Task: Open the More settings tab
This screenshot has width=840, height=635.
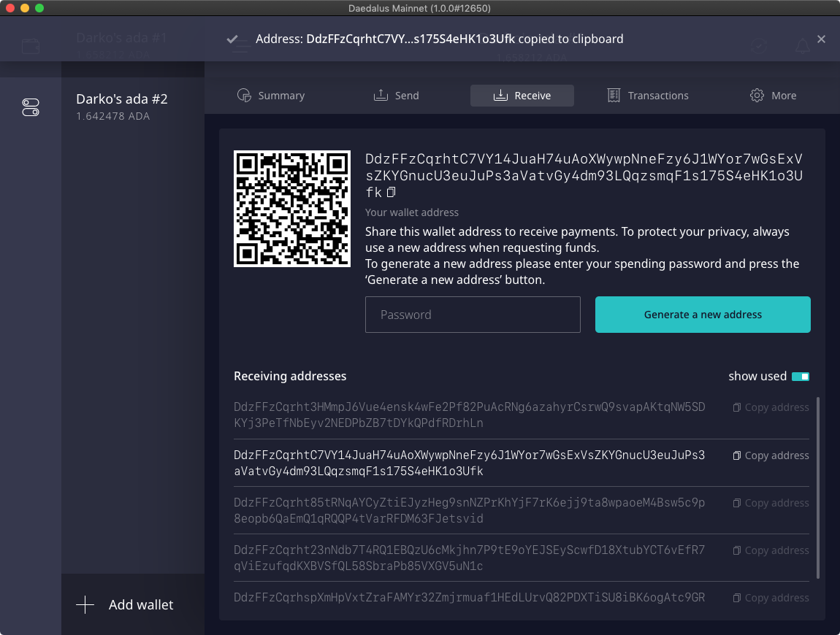Action: [x=773, y=96]
